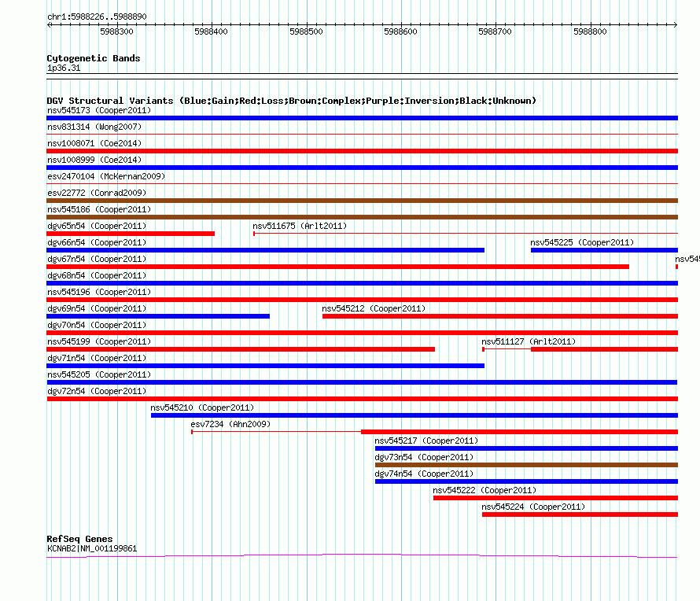
Task: Click the brown esv22772 complex variant bar
Action: tap(362, 201)
